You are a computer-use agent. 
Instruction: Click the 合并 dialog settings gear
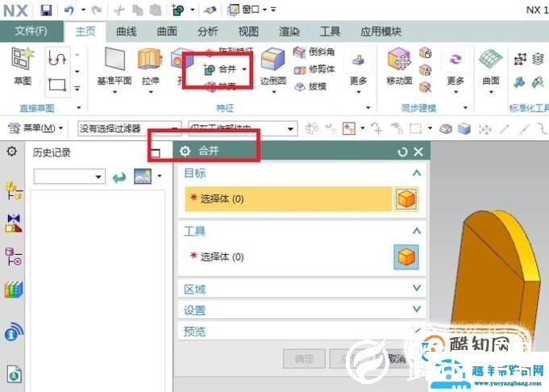pos(185,152)
